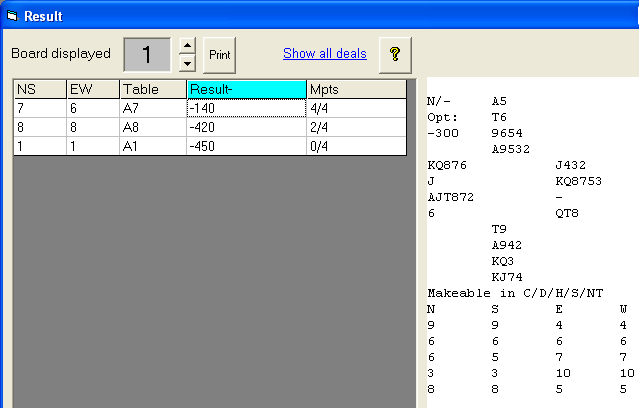Screen dimensions: 639x408
Task: Click EW pair 6 cell
Action: coord(93,108)
